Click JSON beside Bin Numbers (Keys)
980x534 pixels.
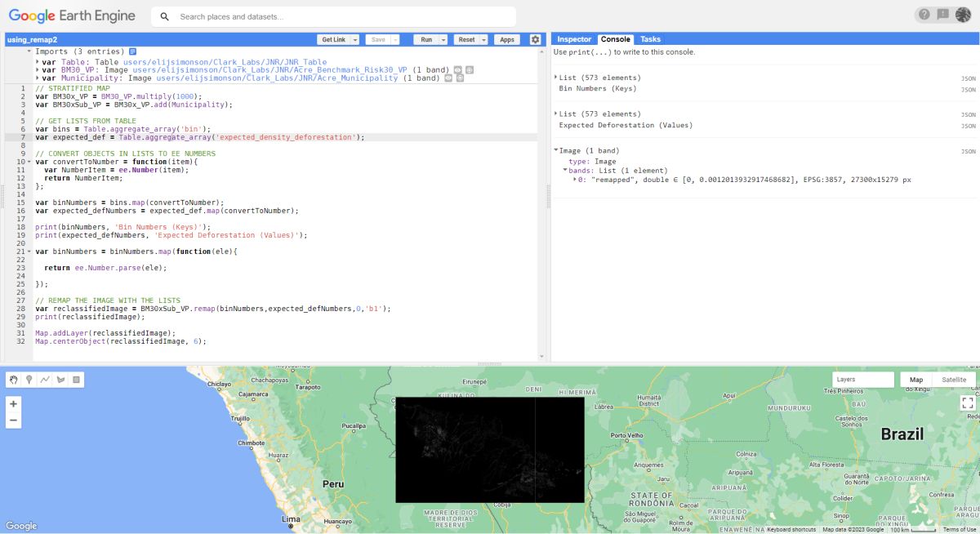click(x=968, y=89)
